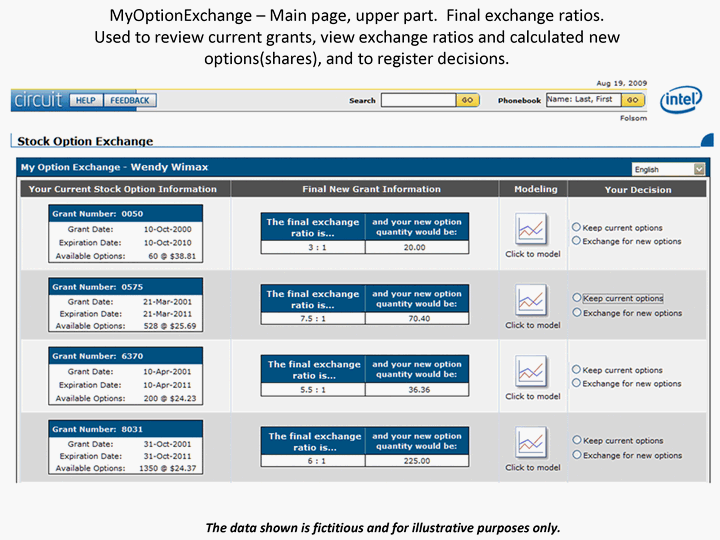The height and width of the screenshot is (540, 720).
Task: Choose Exchange for new options for grant 8031
Action: click(x=576, y=454)
